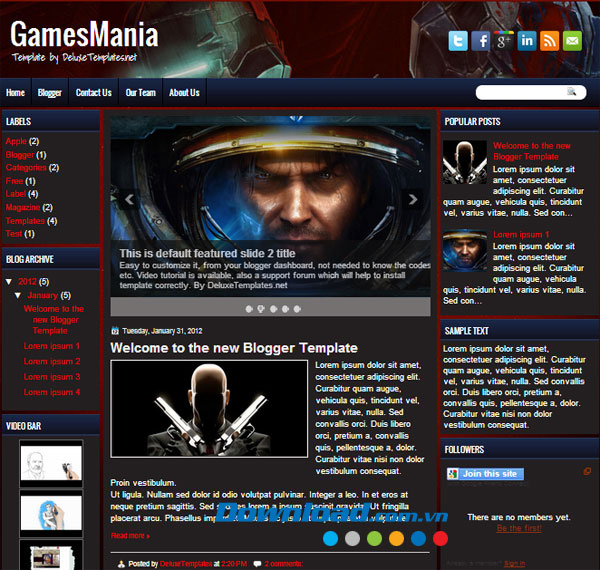Open the Free label link

pyautogui.click(x=15, y=181)
